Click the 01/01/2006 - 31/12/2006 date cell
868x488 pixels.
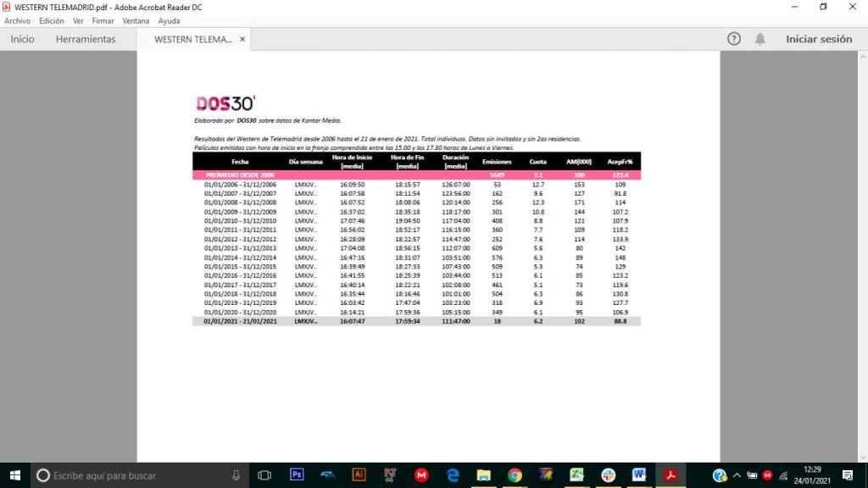[x=240, y=185]
